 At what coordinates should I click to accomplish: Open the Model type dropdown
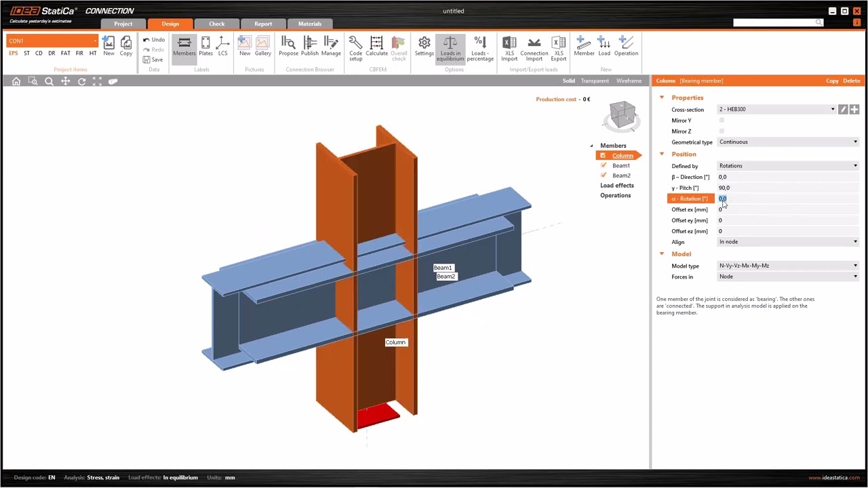[x=788, y=266]
